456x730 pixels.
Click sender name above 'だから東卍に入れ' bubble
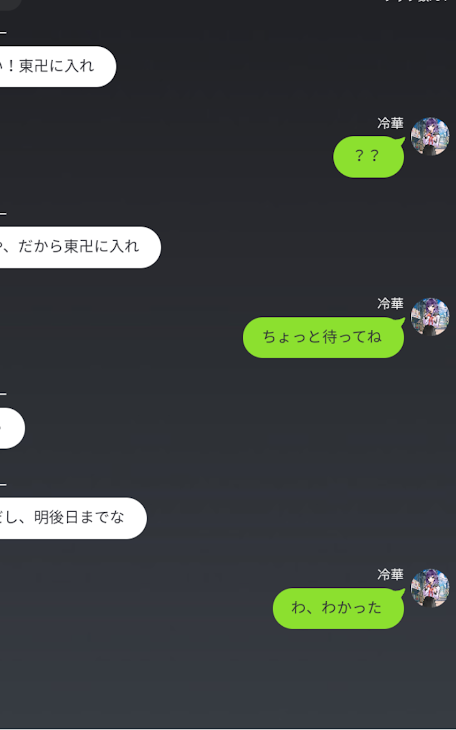[x=3, y=214]
